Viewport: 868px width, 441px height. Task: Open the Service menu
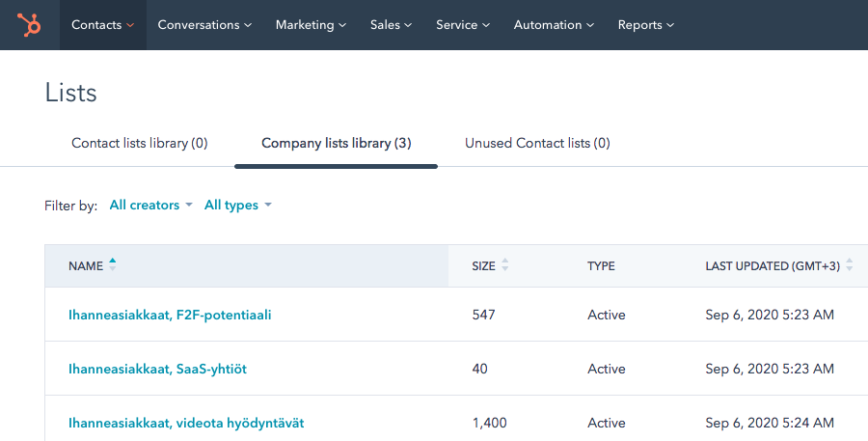click(x=463, y=25)
